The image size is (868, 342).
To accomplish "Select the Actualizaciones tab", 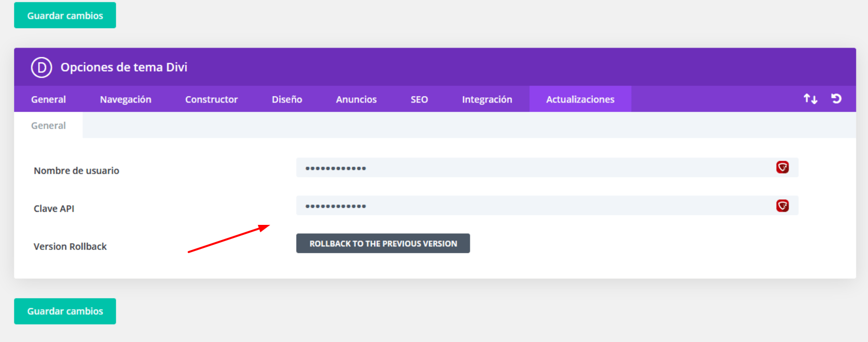I will pyautogui.click(x=580, y=99).
